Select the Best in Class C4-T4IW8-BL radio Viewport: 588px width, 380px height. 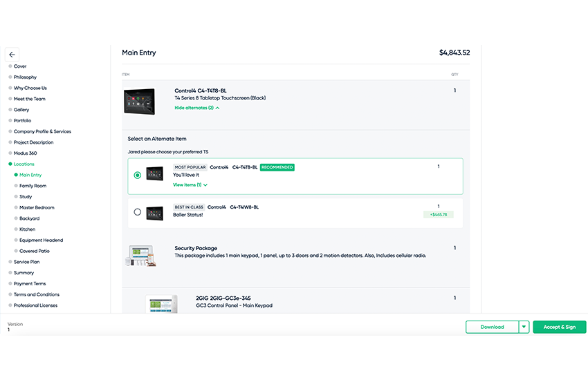pyautogui.click(x=138, y=212)
